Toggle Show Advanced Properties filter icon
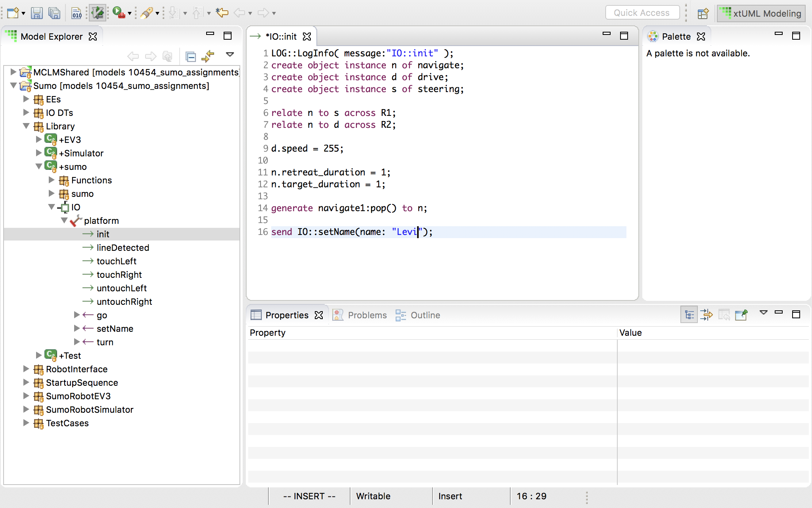 coord(706,315)
